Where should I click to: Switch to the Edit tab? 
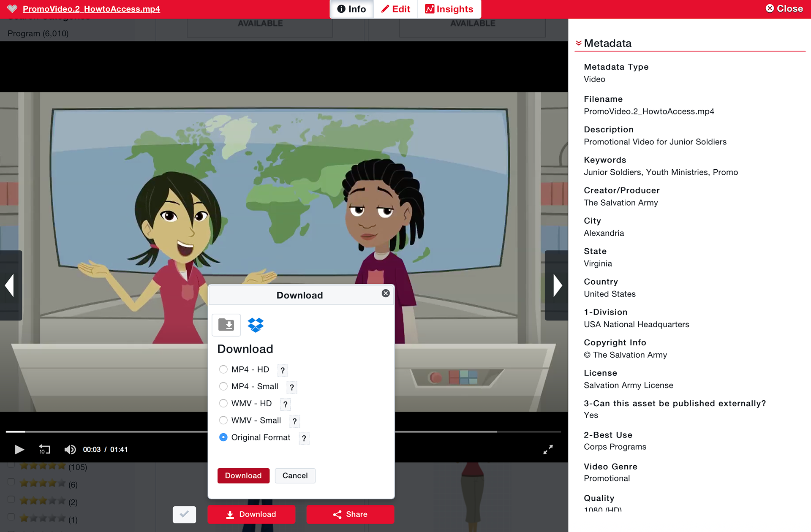point(395,9)
